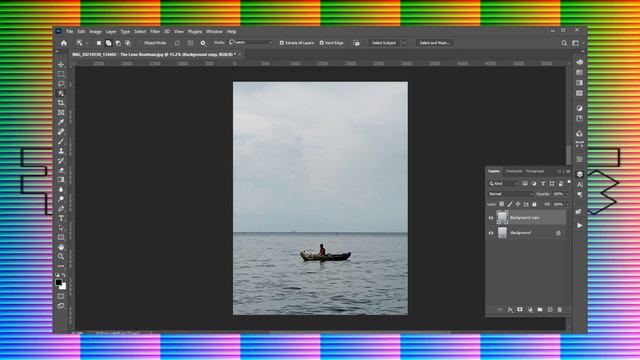Open the layer blend mode Normal dropdown

click(x=511, y=194)
